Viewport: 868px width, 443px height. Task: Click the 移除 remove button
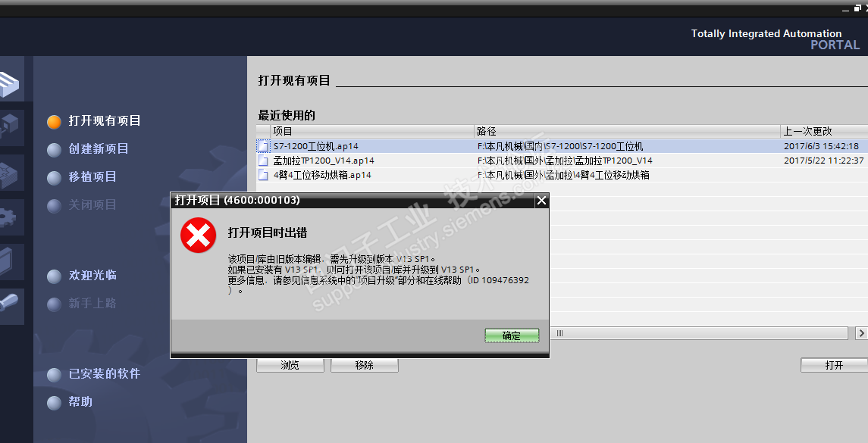(x=364, y=365)
